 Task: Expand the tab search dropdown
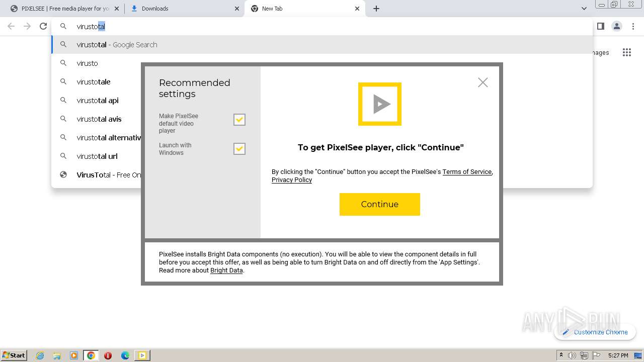(584, 9)
